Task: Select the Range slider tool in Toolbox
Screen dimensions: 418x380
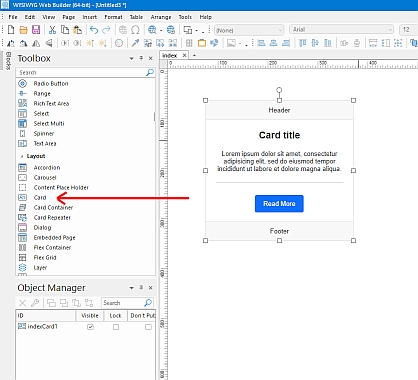Action: [x=42, y=94]
